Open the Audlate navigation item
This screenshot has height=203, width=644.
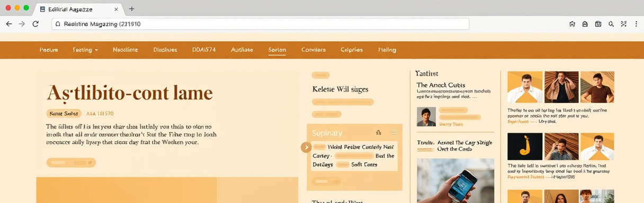click(x=242, y=50)
